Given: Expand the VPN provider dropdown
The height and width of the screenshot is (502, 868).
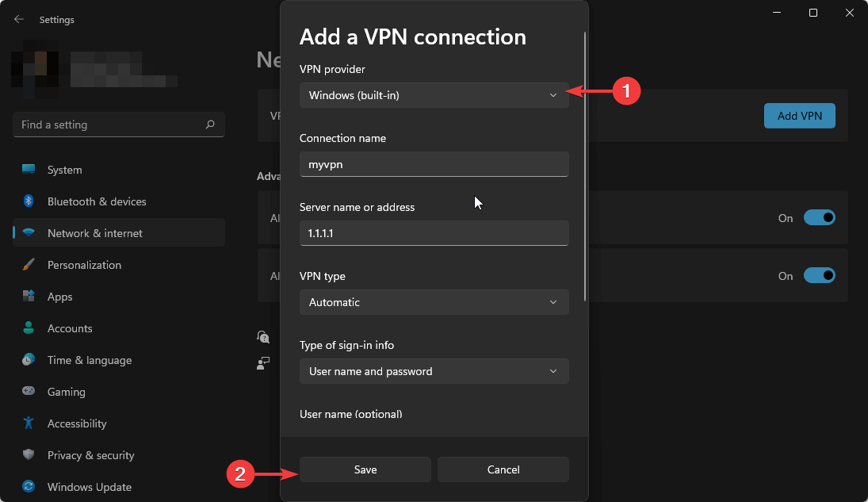Looking at the screenshot, I should (x=434, y=95).
